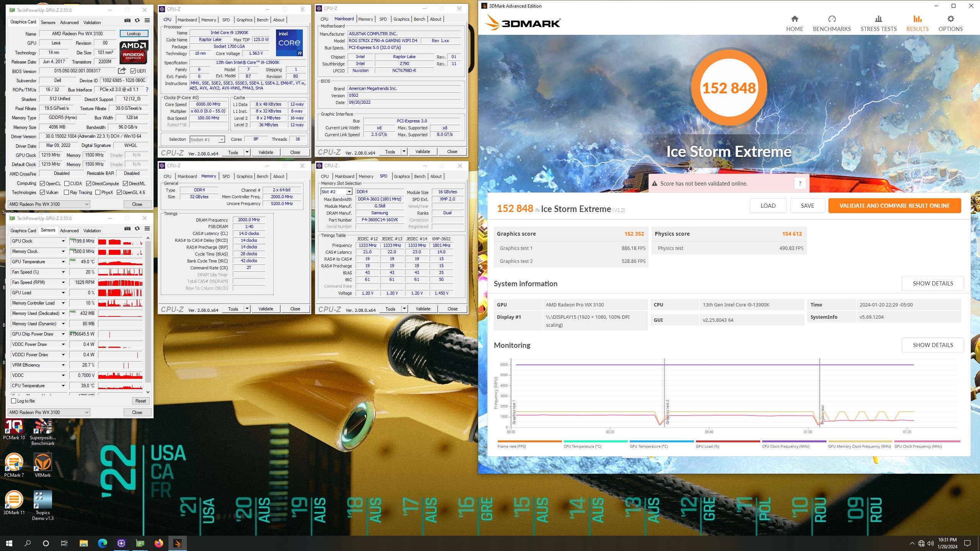Switch to the Advanced tab in the top GPU-Z window
Viewport: 980px width, 551px height.
pyautogui.click(x=69, y=22)
